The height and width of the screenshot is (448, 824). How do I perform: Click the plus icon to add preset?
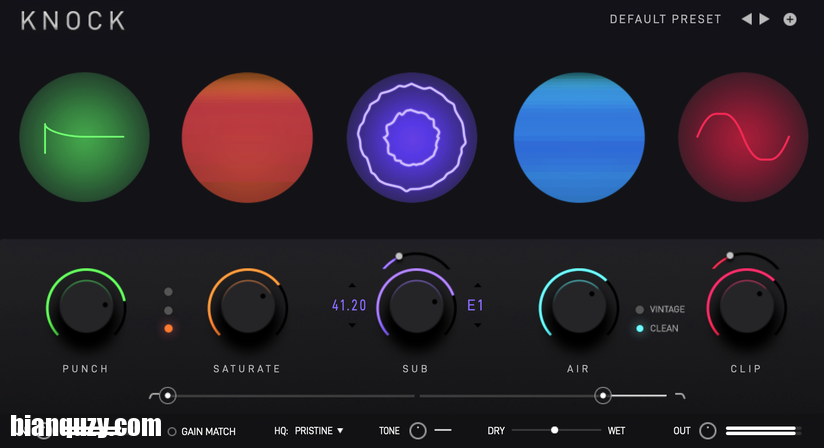pyautogui.click(x=790, y=19)
